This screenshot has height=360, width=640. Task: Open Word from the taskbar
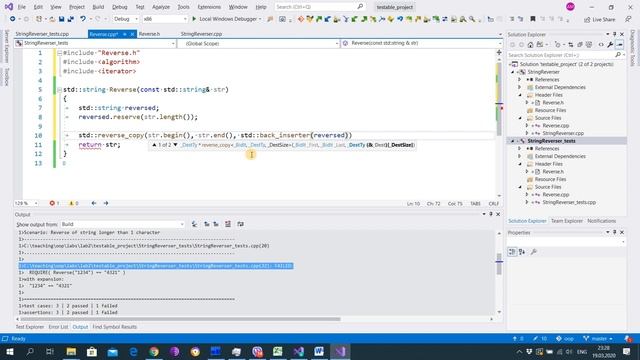pos(319,351)
